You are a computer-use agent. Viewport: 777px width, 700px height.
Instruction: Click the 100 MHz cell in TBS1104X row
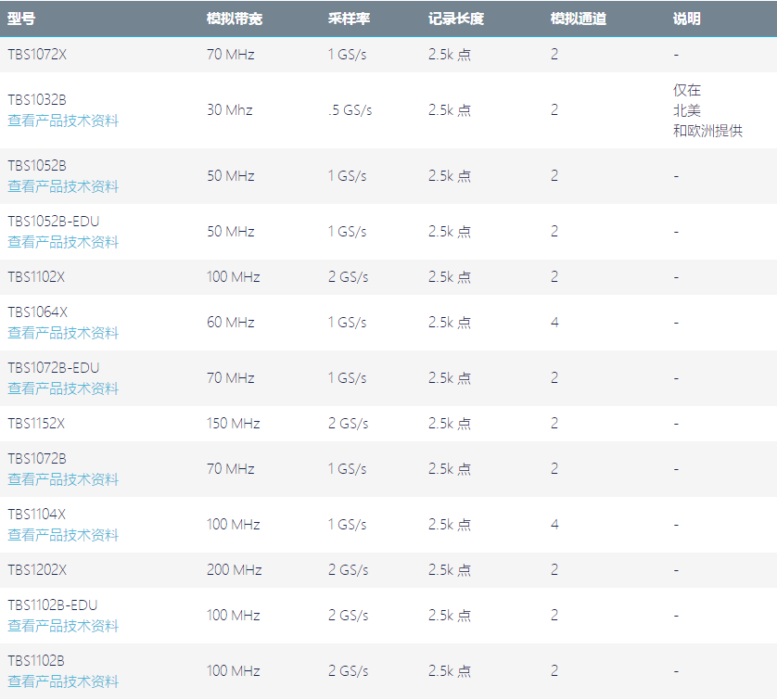click(234, 524)
